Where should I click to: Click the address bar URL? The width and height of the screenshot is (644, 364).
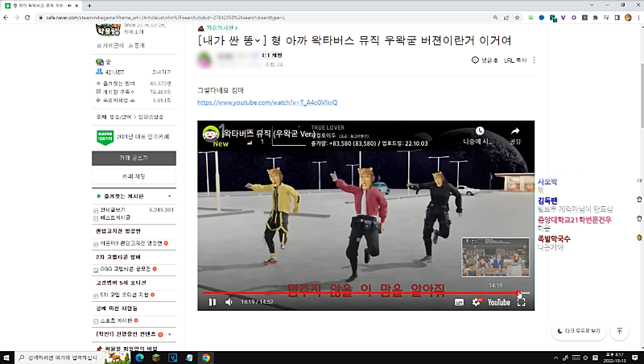point(166,18)
